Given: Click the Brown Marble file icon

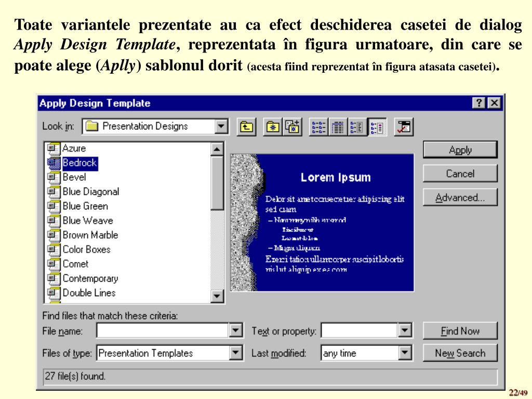Looking at the screenshot, I should pos(54,235).
